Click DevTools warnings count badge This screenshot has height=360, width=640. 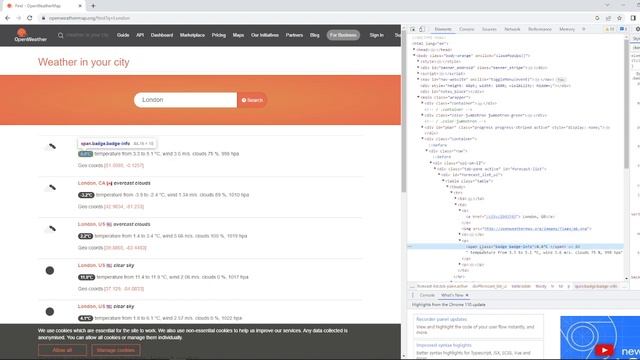610,29
